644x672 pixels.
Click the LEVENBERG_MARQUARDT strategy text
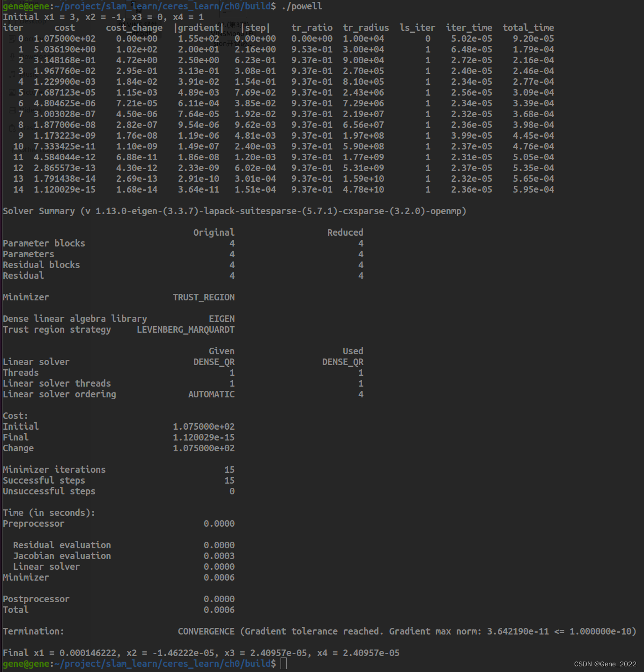(185, 329)
